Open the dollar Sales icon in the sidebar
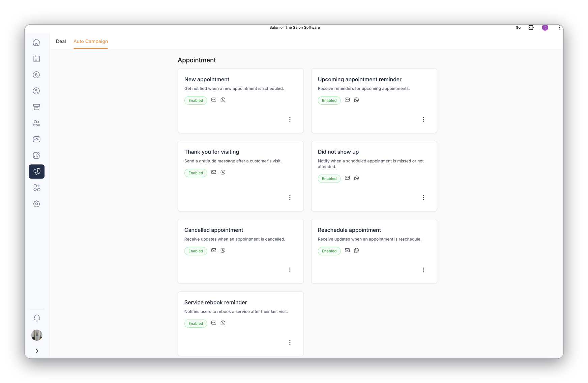This screenshot has height=383, width=588. pyautogui.click(x=36, y=75)
